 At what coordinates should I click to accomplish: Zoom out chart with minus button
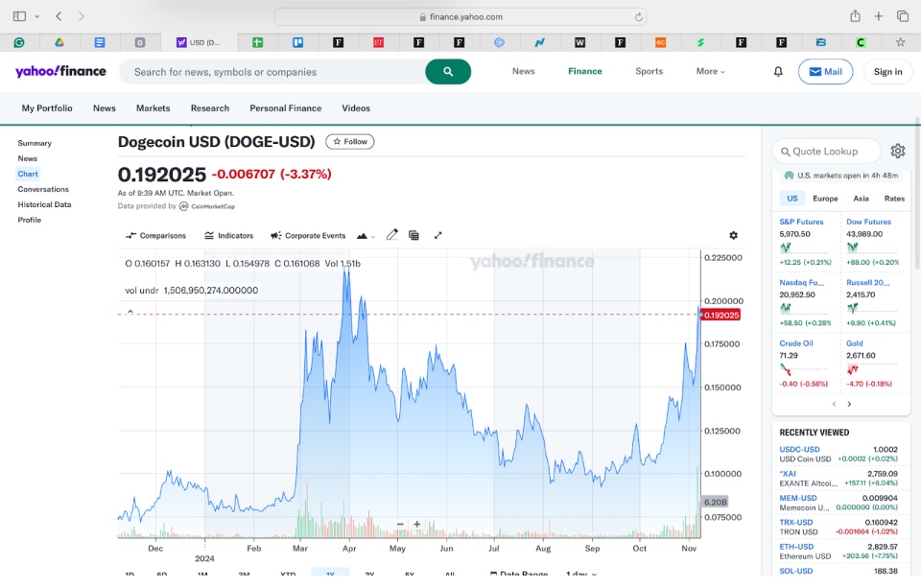[x=400, y=524]
